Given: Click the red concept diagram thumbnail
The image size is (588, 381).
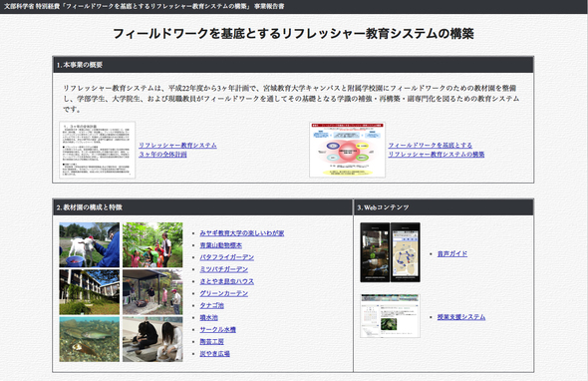Looking at the screenshot, I should tap(347, 150).
